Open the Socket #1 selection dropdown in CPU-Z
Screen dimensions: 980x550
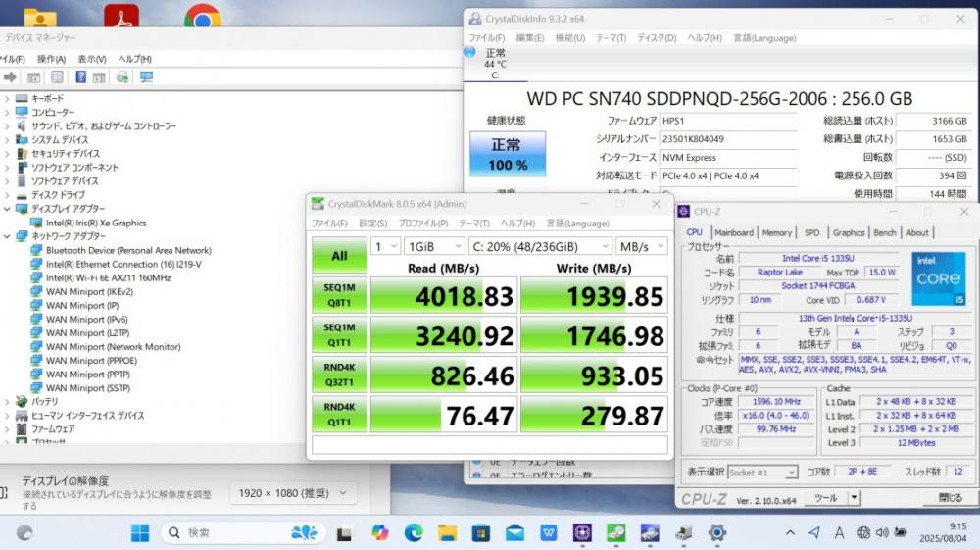(x=763, y=473)
